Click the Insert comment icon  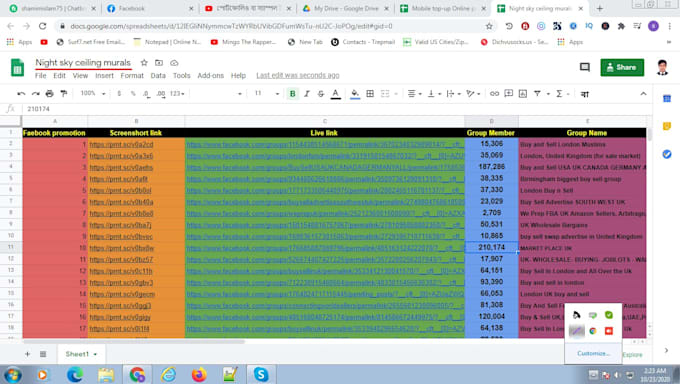coord(508,94)
